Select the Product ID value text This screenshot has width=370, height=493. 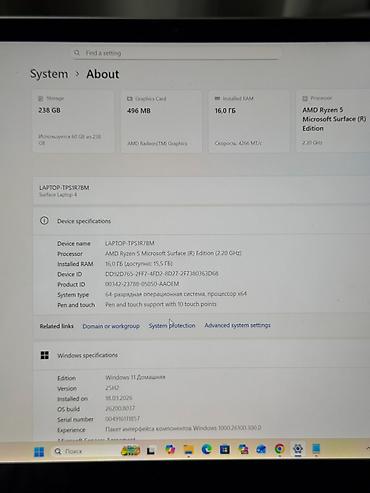pyautogui.click(x=142, y=284)
